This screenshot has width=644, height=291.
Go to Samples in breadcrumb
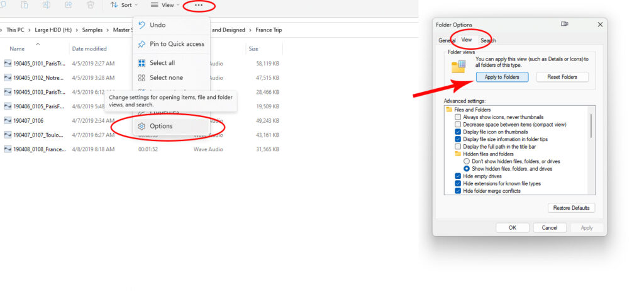(x=92, y=30)
